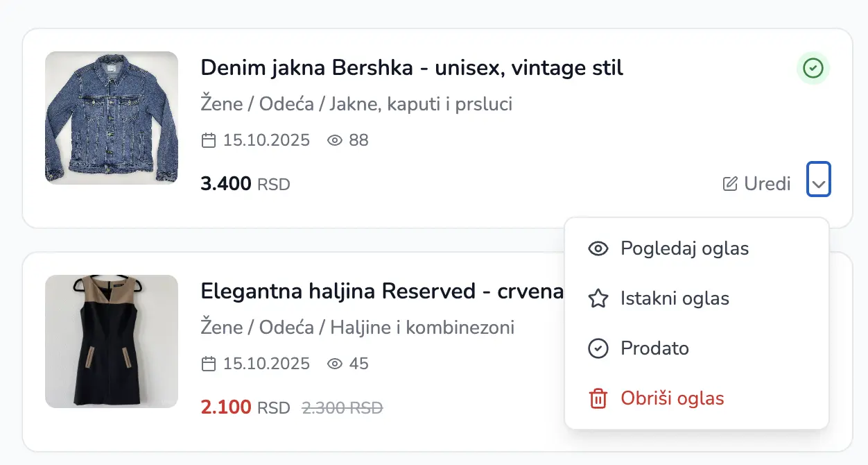This screenshot has height=465, width=868.
Task: Click the views eye icon showing 88
Action: [335, 141]
